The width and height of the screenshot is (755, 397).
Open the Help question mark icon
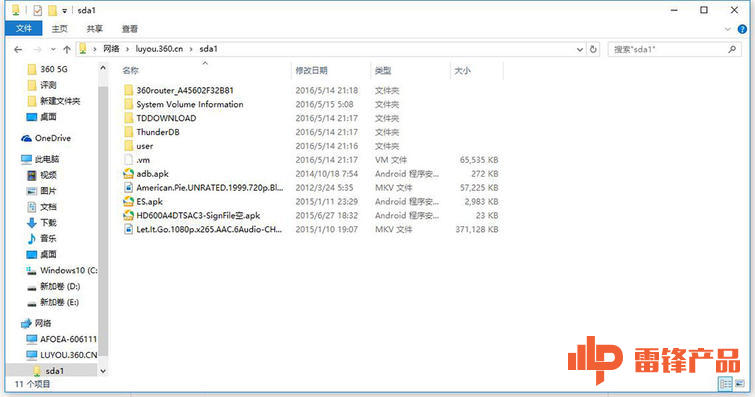[742, 29]
